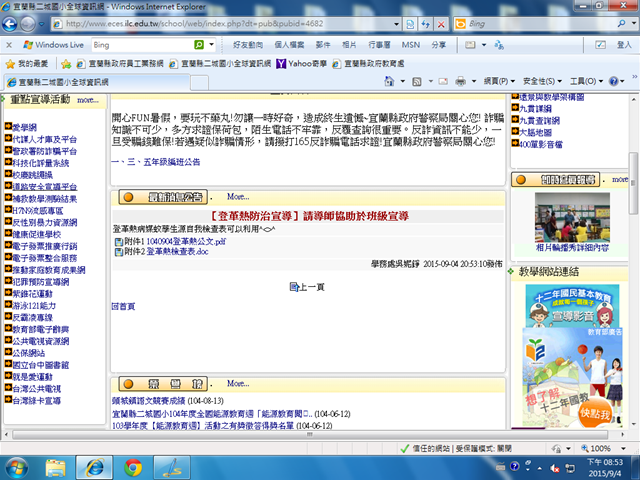Open 九貫課網 link in right sidebar
The height and width of the screenshot is (480, 640).
(x=535, y=109)
